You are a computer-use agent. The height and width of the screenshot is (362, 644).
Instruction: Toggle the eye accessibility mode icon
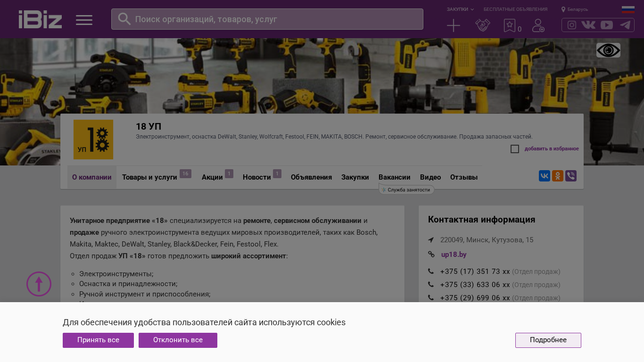608,50
